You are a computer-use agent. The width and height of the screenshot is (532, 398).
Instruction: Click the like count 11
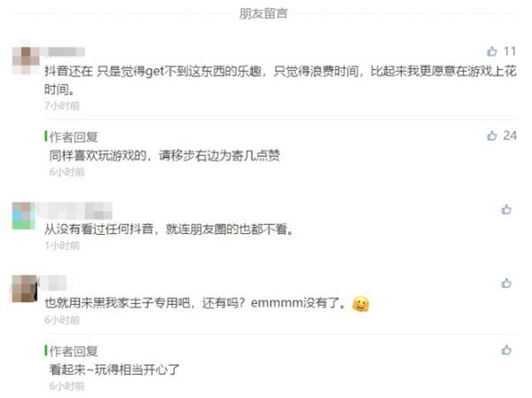[x=510, y=51]
